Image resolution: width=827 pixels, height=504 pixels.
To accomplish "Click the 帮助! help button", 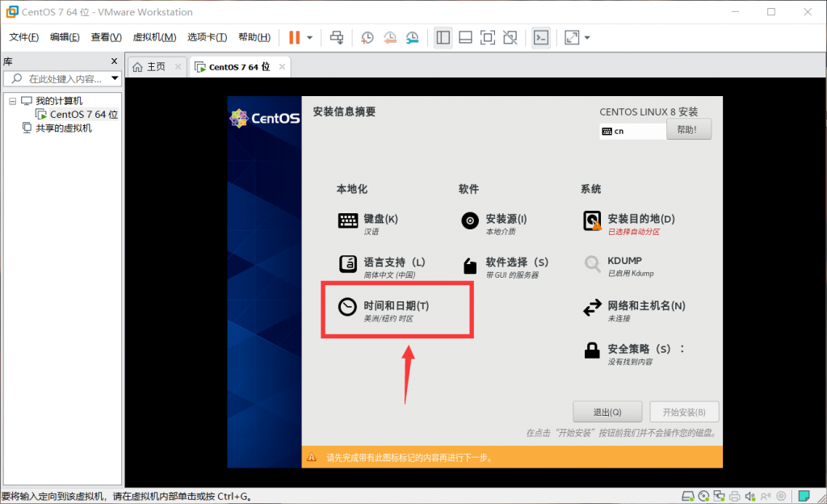I will coord(688,130).
